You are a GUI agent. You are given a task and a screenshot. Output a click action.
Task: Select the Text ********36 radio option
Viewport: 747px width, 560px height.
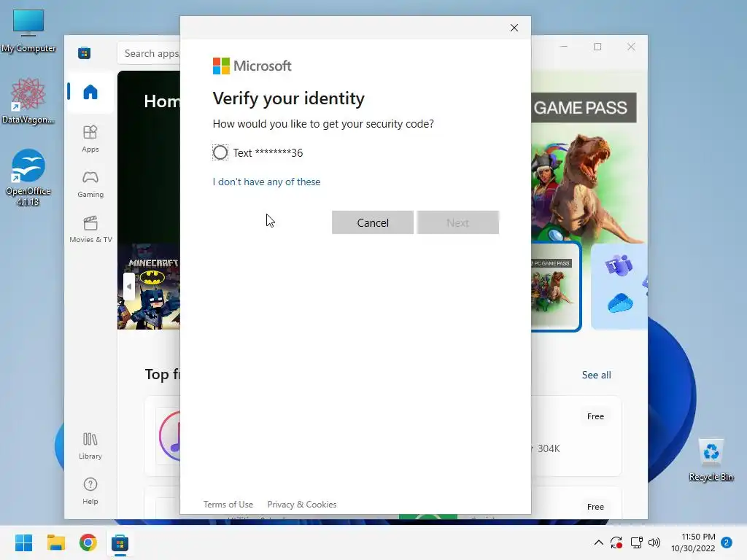point(220,152)
